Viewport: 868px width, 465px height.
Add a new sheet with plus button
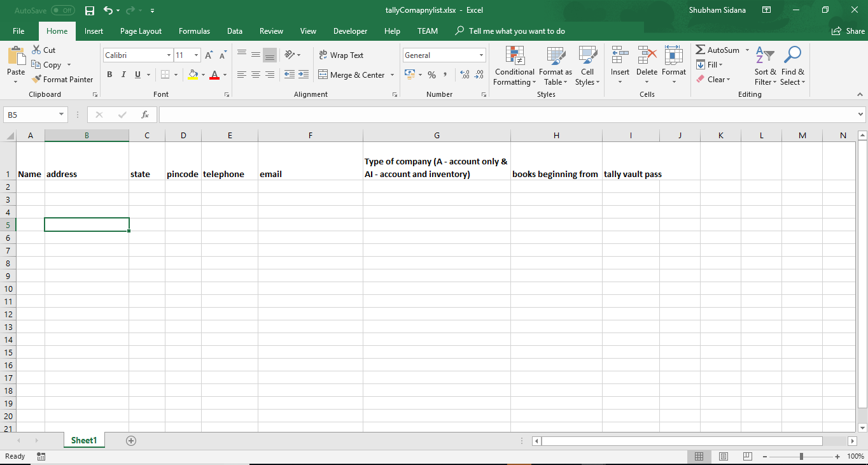(x=131, y=441)
